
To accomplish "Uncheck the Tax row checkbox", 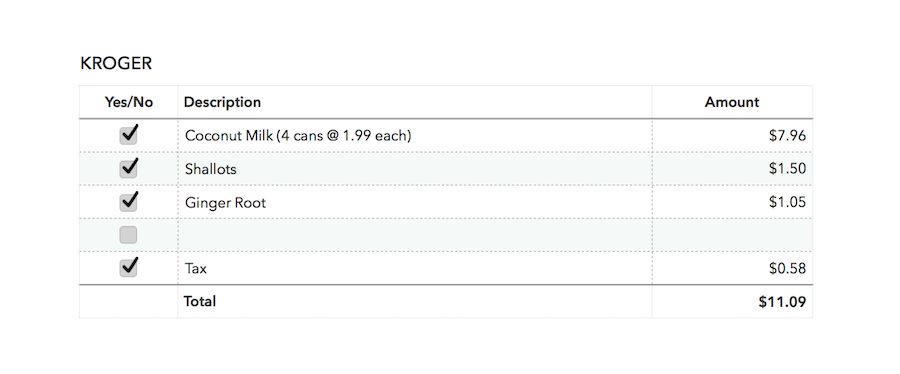I will [129, 268].
